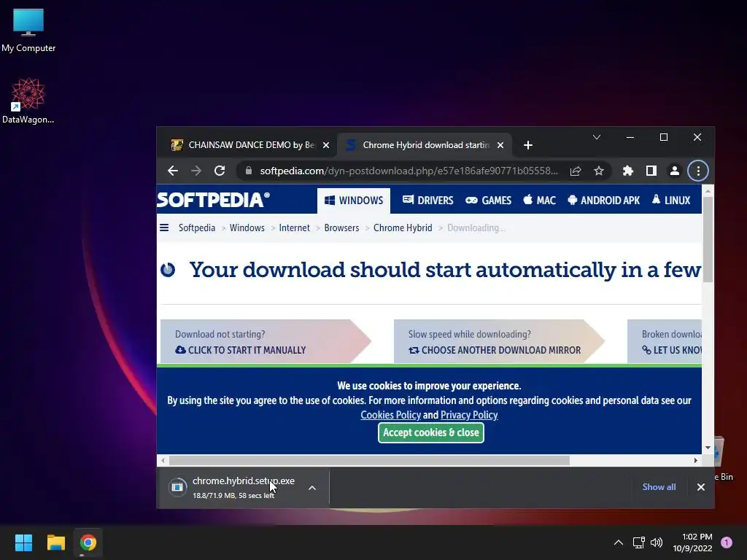Click the padlock site info icon
Viewport: 747px width, 560px height.
coord(249,171)
